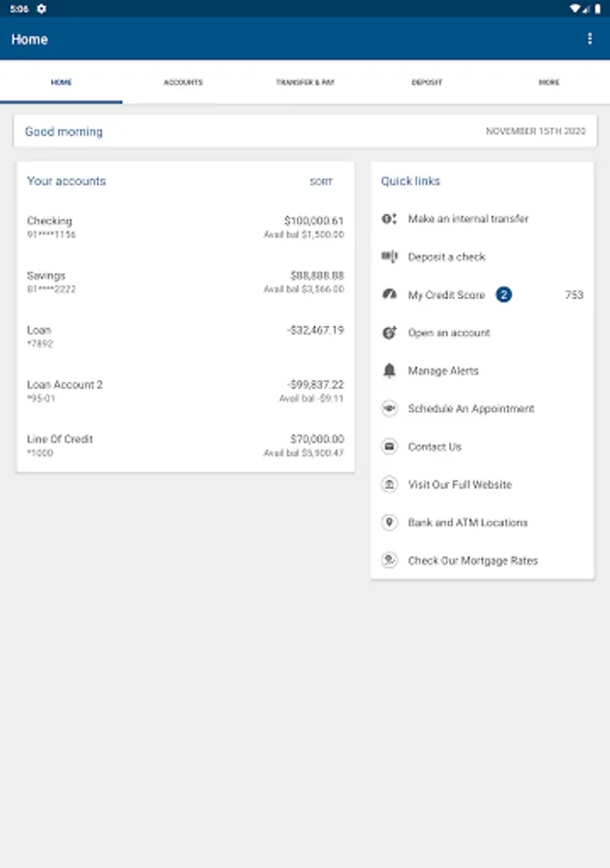
Task: Open the Checking account row
Action: (x=185, y=228)
